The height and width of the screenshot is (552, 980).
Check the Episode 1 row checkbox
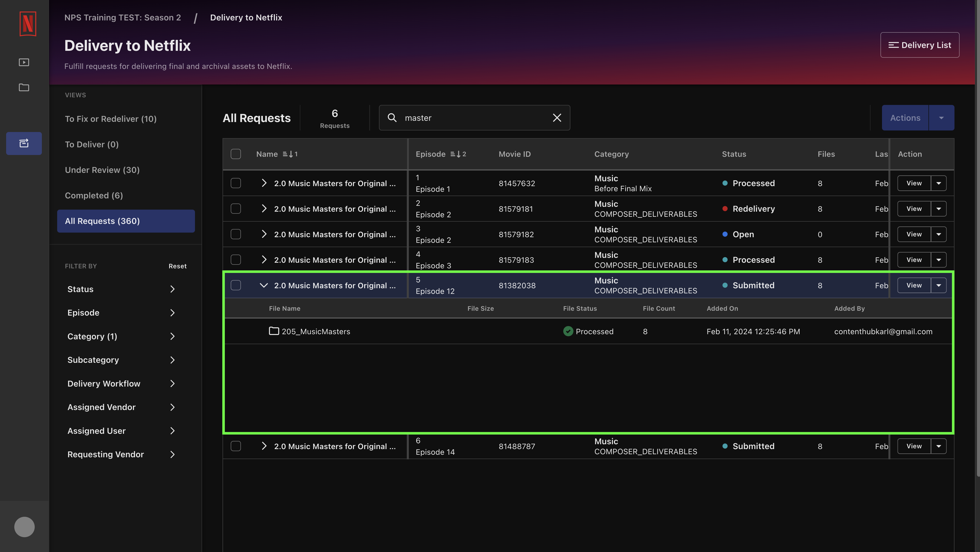point(236,183)
